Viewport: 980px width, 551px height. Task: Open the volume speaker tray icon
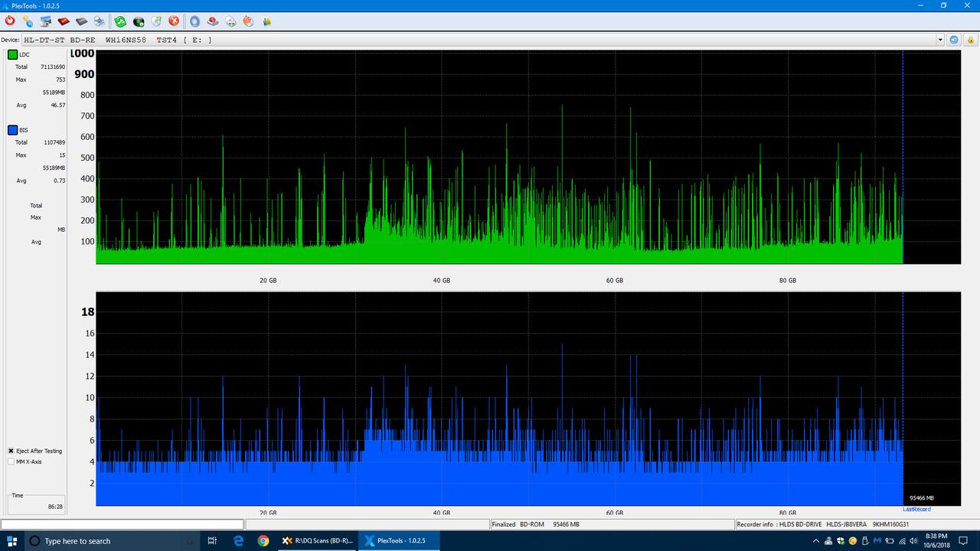pos(913,541)
